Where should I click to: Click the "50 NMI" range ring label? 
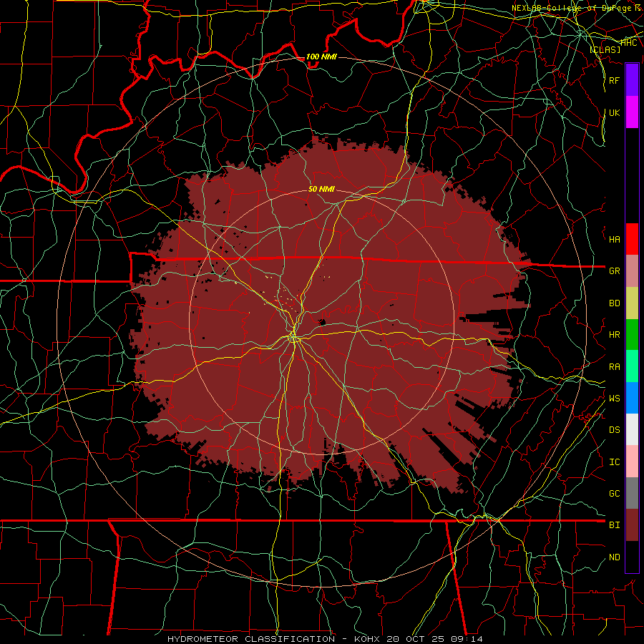point(321,189)
